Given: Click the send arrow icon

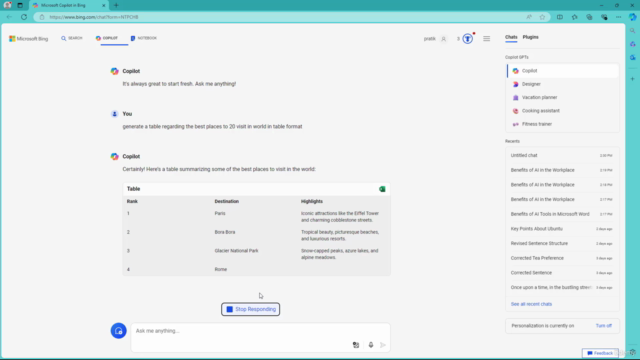Looking at the screenshot, I should pos(383,345).
